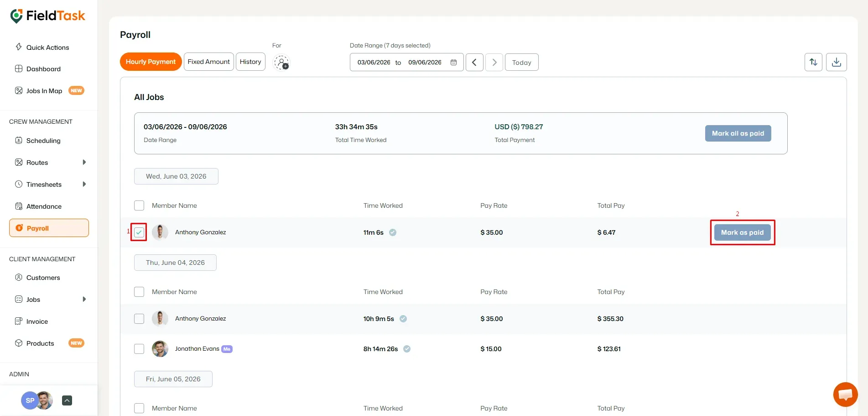This screenshot has height=416, width=868.
Task: Click Jonathan Evans profile photo
Action: (160, 349)
